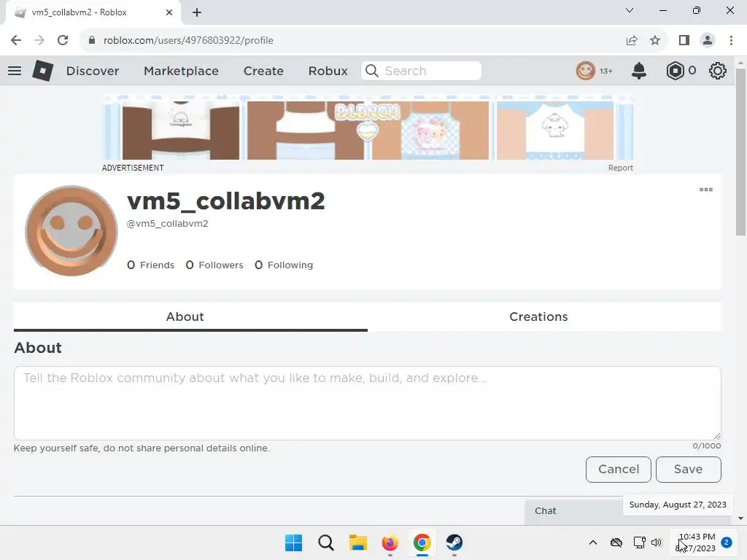Open the Roblox hamburger navigation menu

coord(15,71)
